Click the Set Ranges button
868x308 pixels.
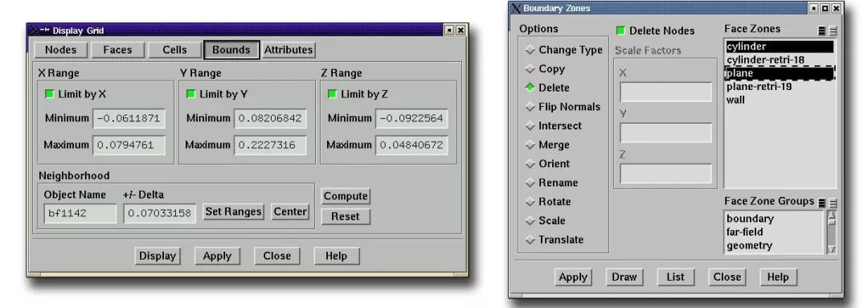click(x=233, y=211)
